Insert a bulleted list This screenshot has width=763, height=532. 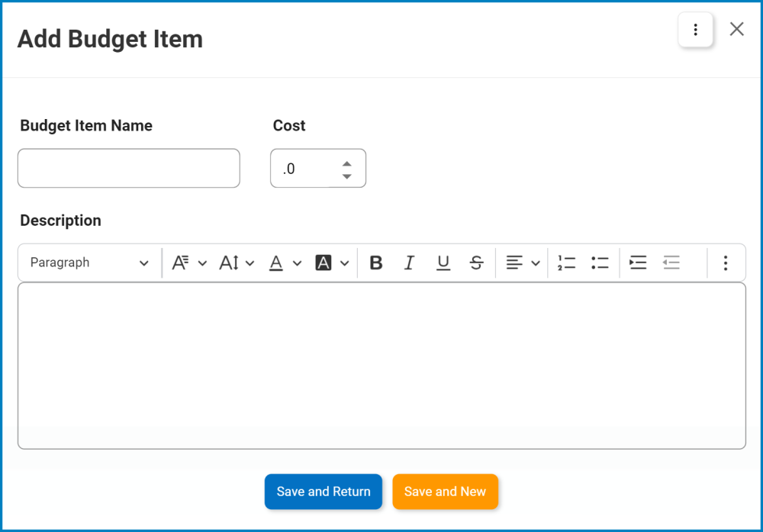(600, 263)
